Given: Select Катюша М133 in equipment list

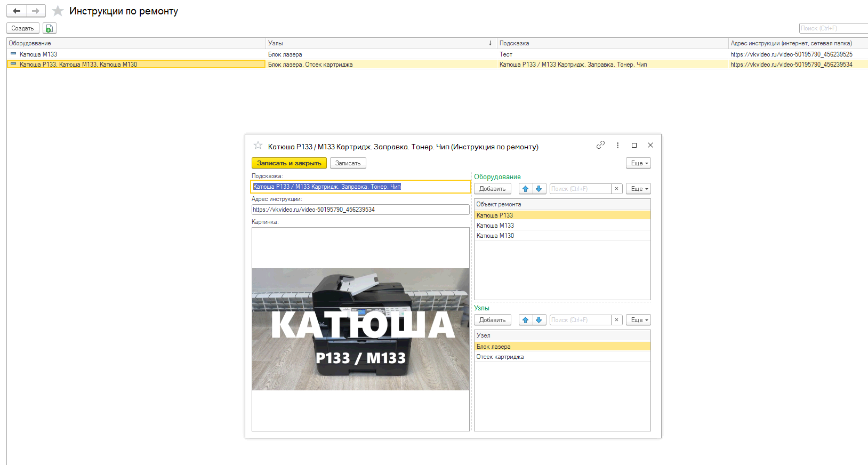Looking at the screenshot, I should click(562, 226).
